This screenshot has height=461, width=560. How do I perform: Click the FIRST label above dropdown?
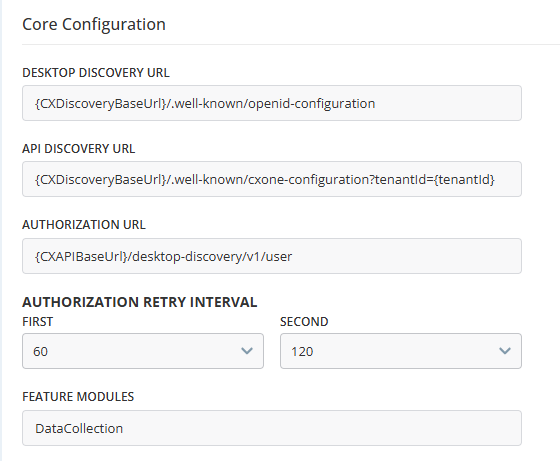point(38,322)
